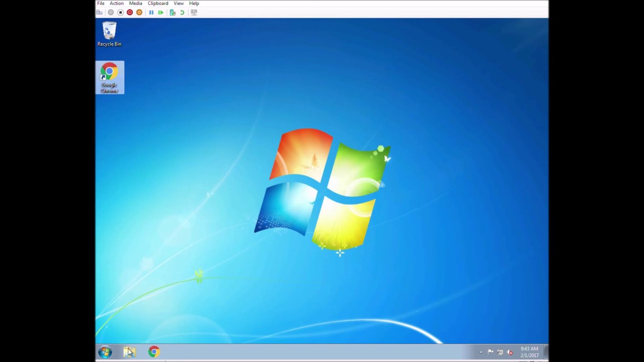Click the network tray icon

[x=500, y=352]
